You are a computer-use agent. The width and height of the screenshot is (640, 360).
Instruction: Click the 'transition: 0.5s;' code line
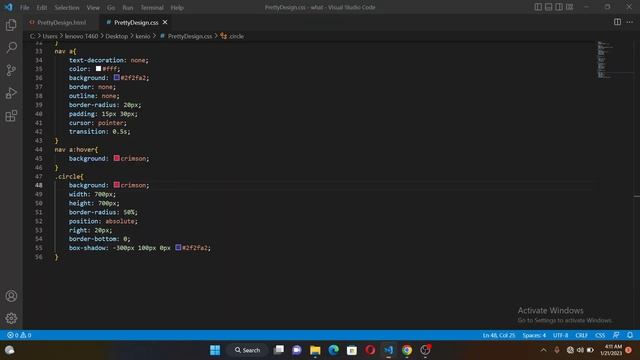pyautogui.click(x=100, y=131)
